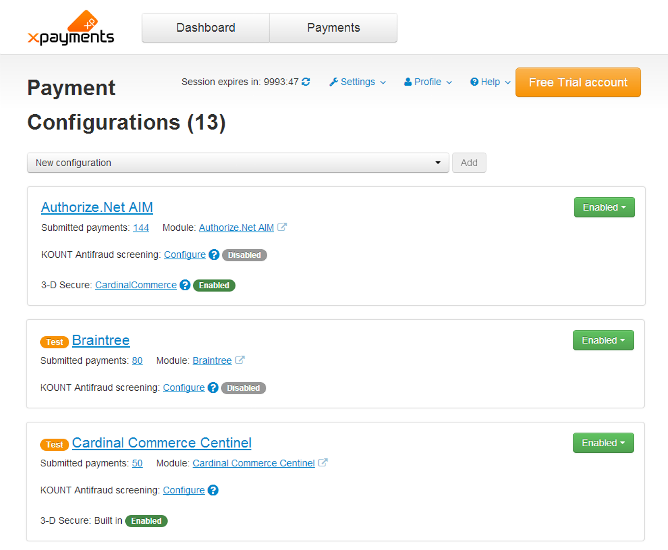This screenshot has height=550, width=668.
Task: Show KOUNT help icon in Cardinal Commerce Centinel card
Action: tap(213, 490)
